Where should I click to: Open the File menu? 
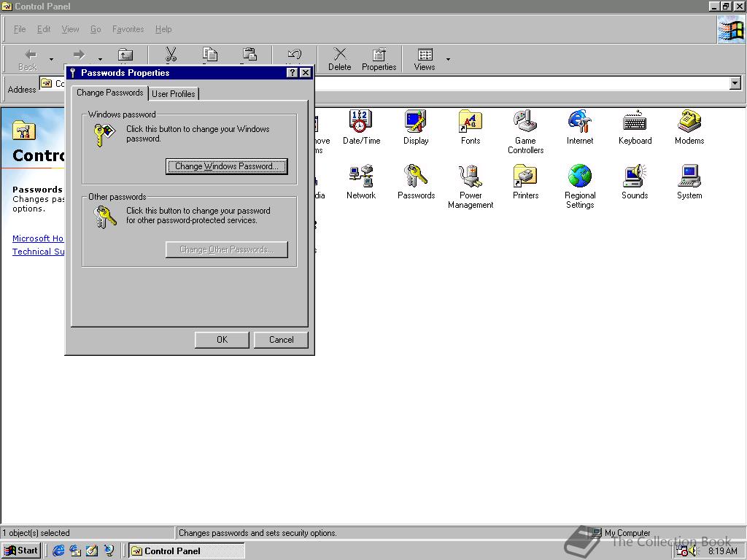point(20,29)
